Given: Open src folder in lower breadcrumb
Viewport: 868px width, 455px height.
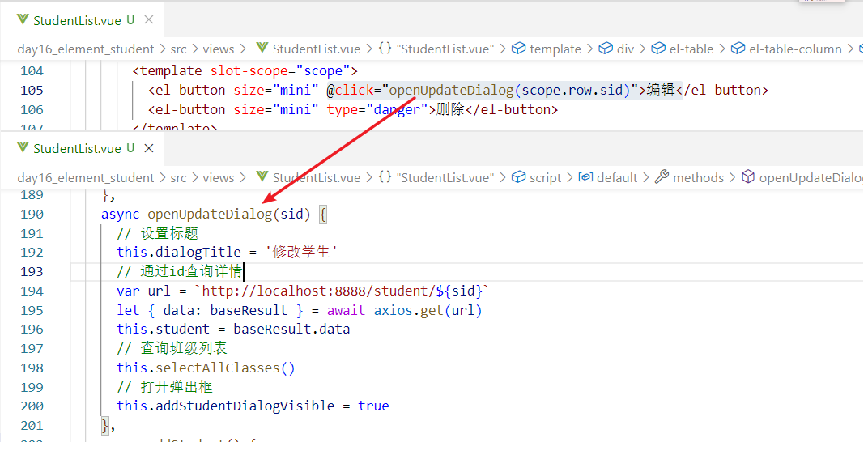Looking at the screenshot, I should (x=178, y=177).
